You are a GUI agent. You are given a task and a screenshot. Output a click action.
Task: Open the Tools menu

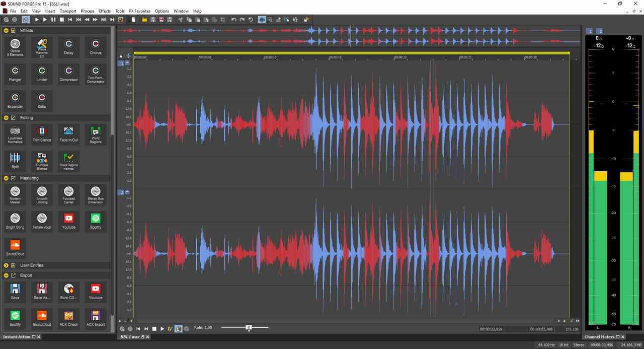pos(120,11)
